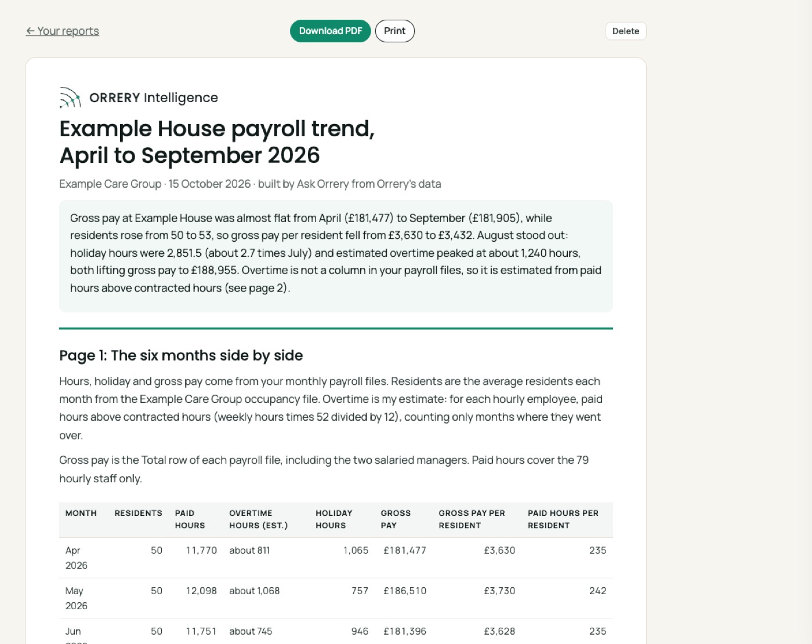Click the GROSS PAY column header
Viewport: 812px width, 644px height.
pyautogui.click(x=396, y=519)
